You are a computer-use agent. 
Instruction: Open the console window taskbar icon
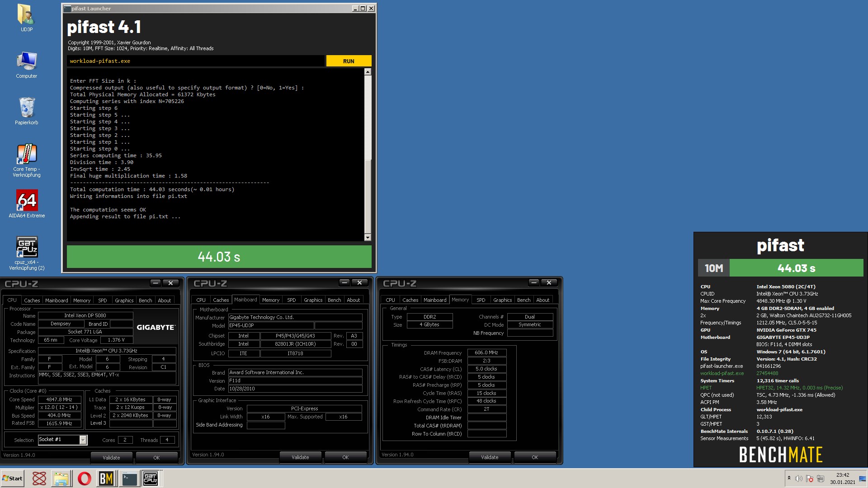pyautogui.click(x=129, y=479)
